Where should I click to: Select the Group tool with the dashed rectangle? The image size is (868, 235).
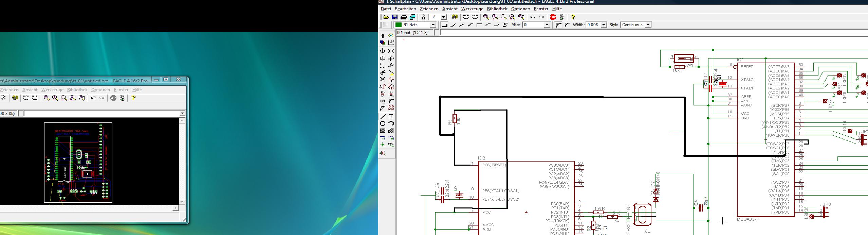(383, 65)
